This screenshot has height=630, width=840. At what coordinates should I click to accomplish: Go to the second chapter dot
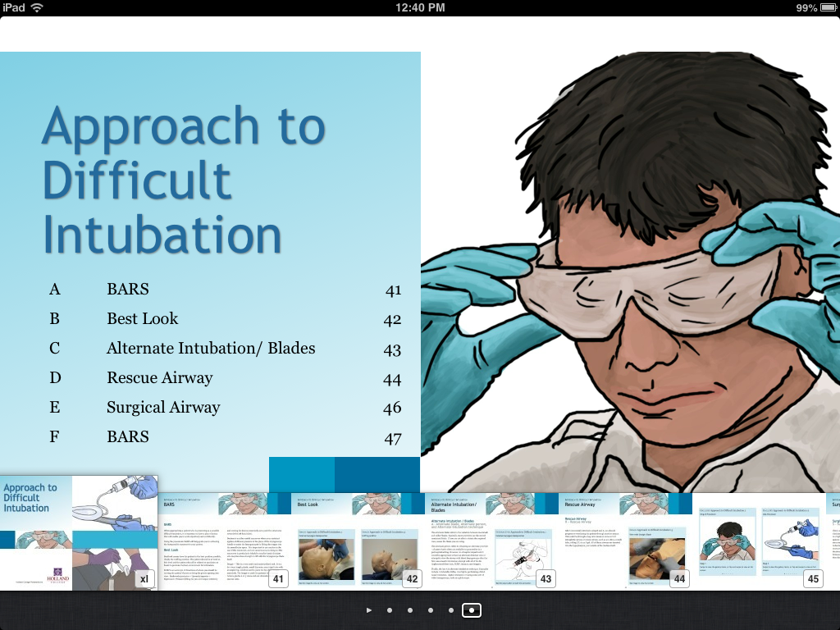[x=410, y=610]
